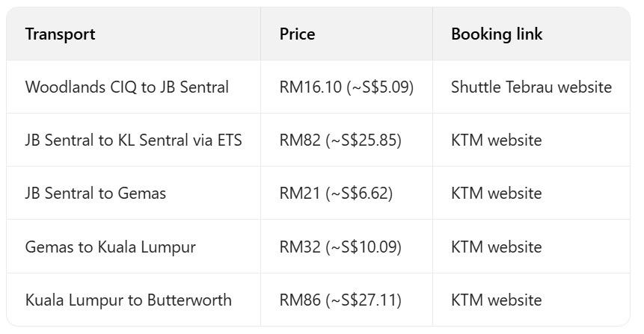Click the ~S$27.11 converted amount
This screenshot has height=334, width=644.
(x=364, y=300)
